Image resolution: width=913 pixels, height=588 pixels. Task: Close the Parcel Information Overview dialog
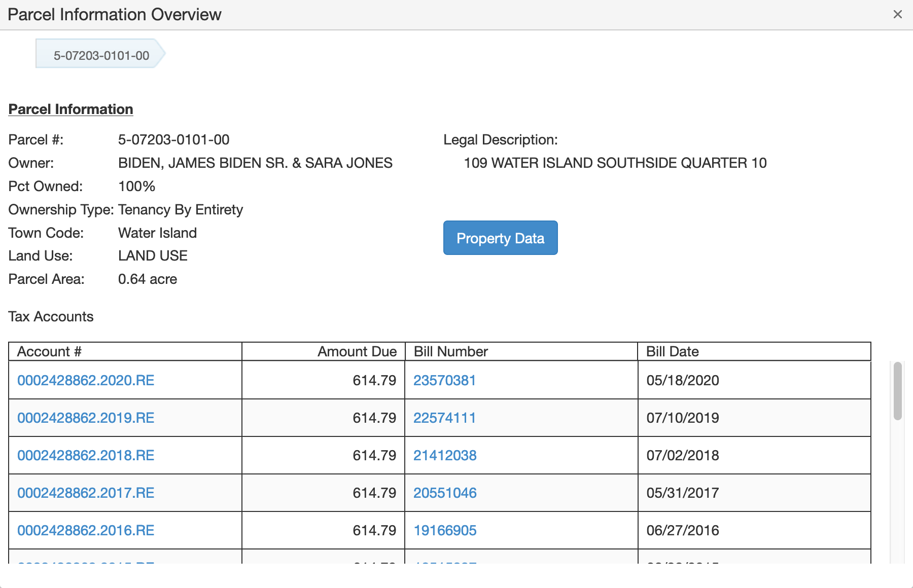click(897, 14)
